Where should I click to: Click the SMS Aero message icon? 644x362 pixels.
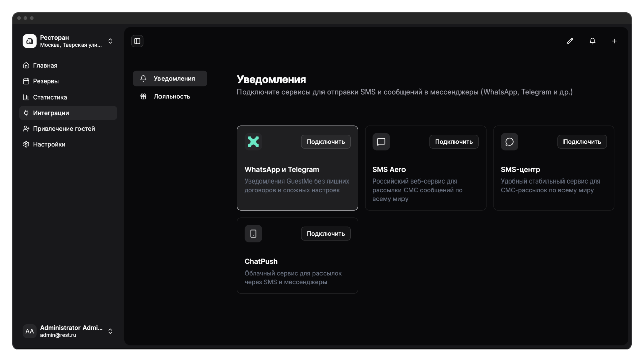click(381, 142)
